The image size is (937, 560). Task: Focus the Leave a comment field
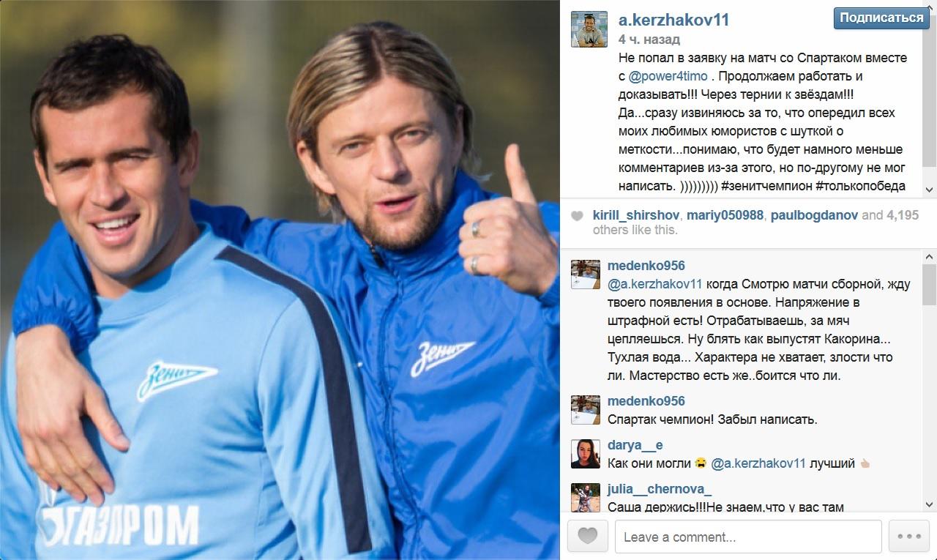click(748, 537)
